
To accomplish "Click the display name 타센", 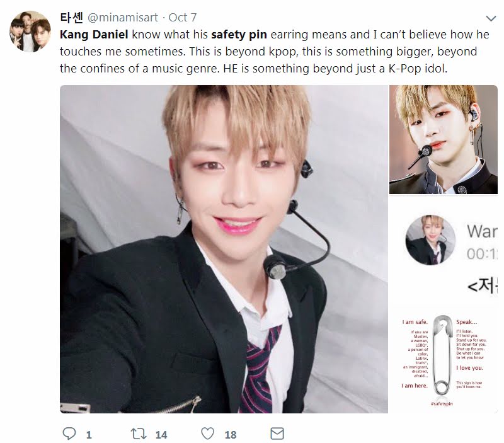I will 72,18.
